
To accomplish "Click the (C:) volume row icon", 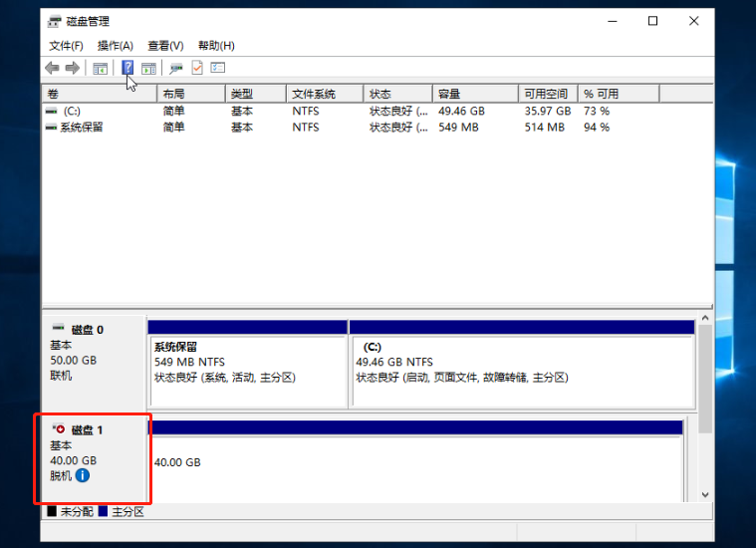I will click(x=51, y=111).
